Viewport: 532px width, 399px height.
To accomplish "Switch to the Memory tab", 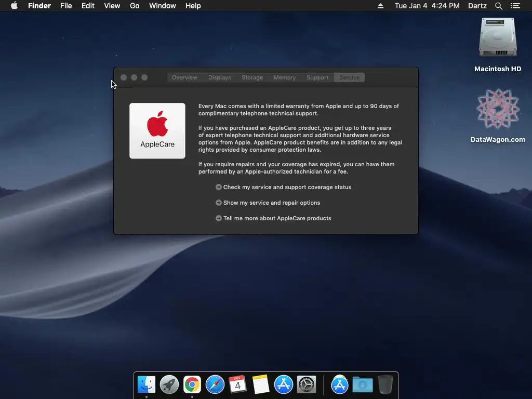I will pos(284,77).
